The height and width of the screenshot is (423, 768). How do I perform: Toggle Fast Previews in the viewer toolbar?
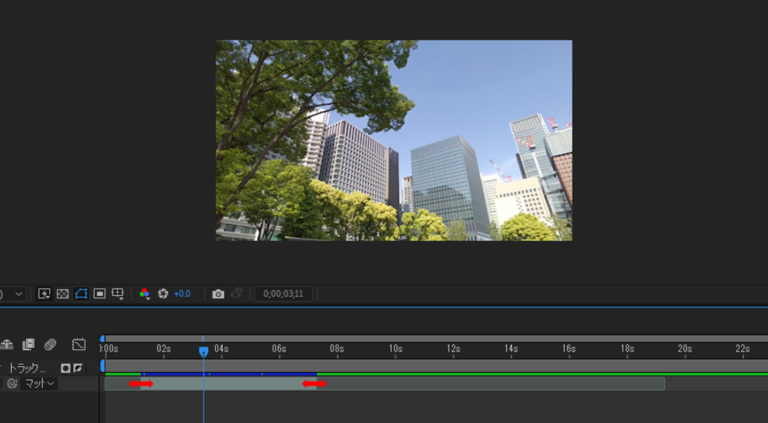44,294
